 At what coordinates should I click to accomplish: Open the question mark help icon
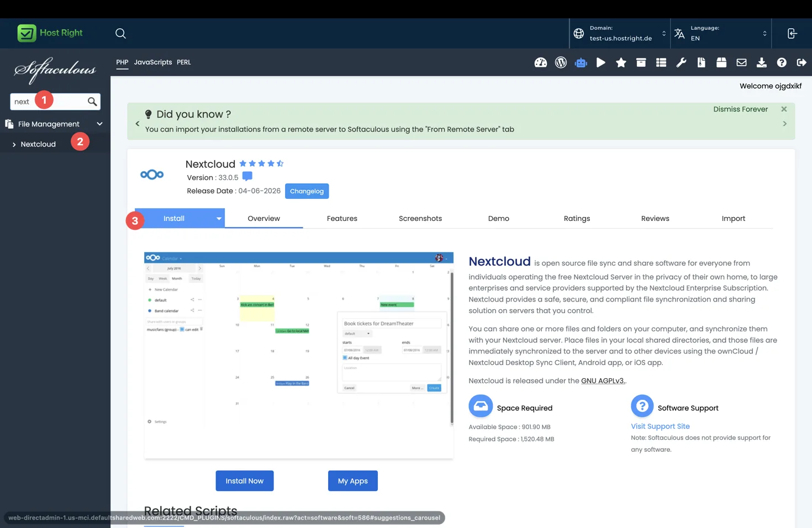pyautogui.click(x=781, y=62)
